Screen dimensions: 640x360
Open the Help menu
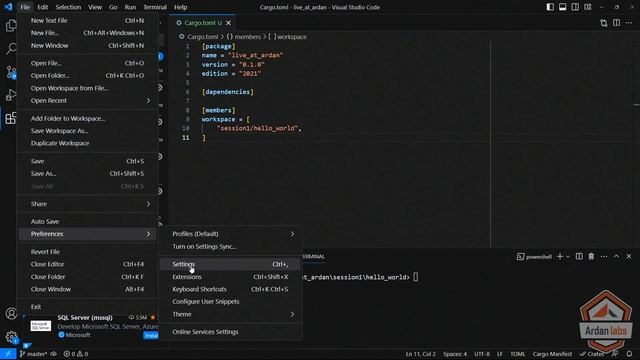[x=180, y=7]
